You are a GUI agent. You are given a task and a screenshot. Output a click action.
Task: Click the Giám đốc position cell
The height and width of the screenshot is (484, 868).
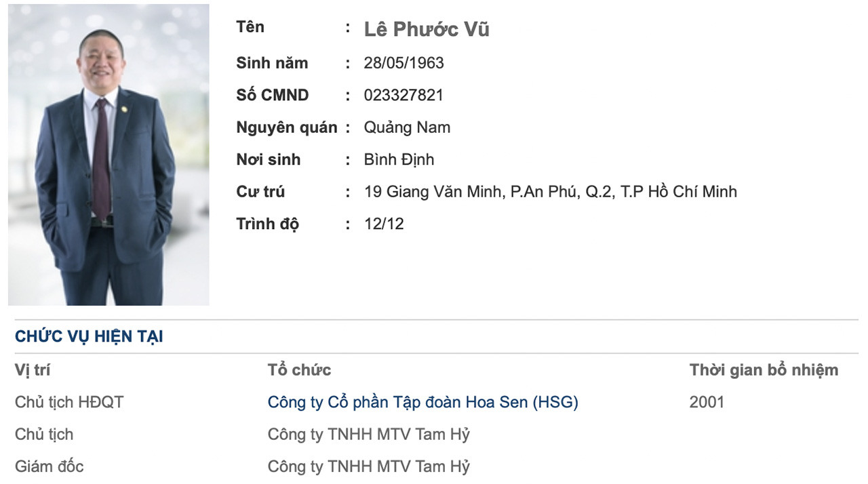coord(50,466)
